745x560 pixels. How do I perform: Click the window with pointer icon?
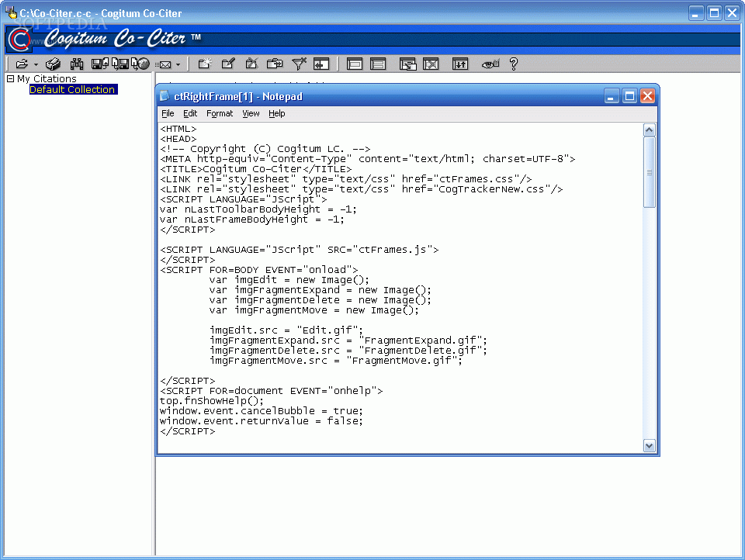[407, 64]
